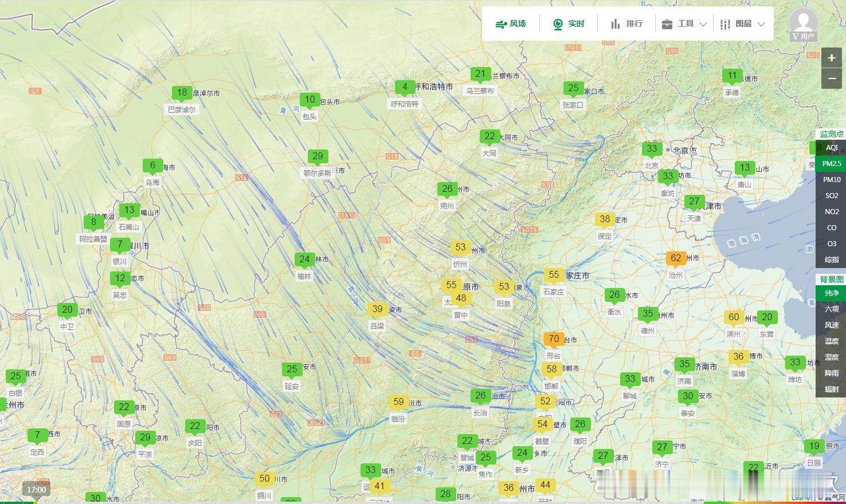Open the 保定 marker showing 38
This screenshot has width=846, height=504.
coord(605,219)
